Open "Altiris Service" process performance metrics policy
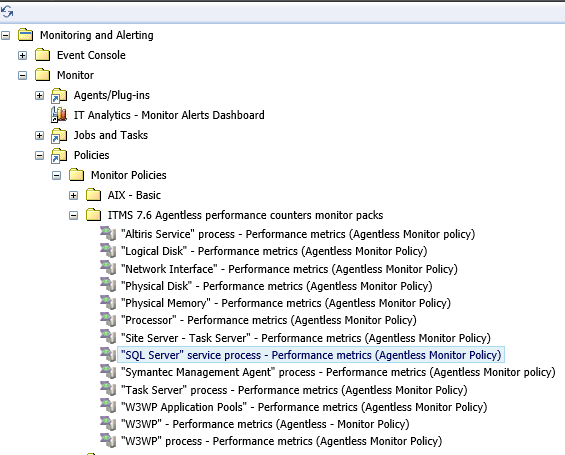The height and width of the screenshot is (455, 565). [x=298, y=234]
